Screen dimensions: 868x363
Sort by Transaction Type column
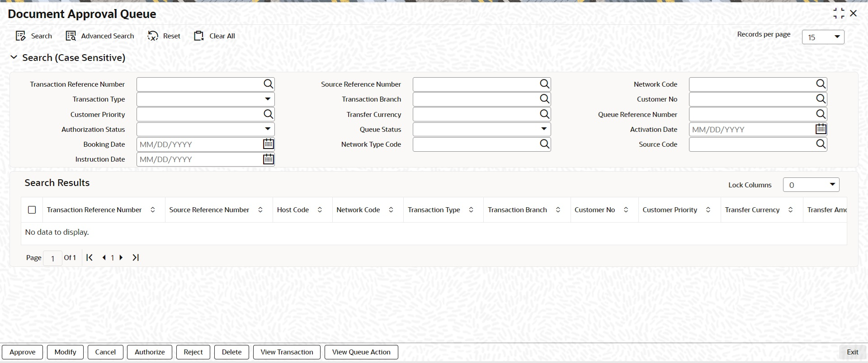[471, 210]
